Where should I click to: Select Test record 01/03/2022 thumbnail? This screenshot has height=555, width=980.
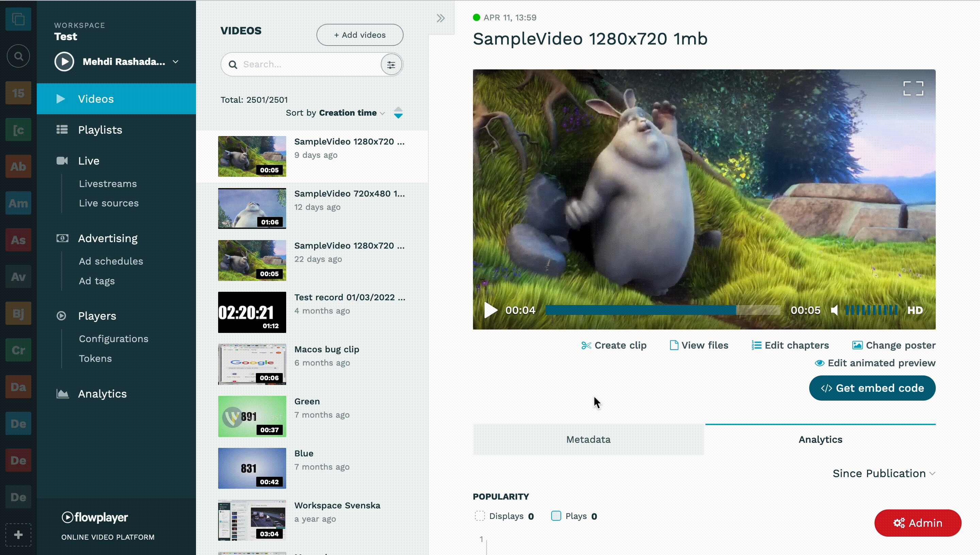(x=252, y=312)
